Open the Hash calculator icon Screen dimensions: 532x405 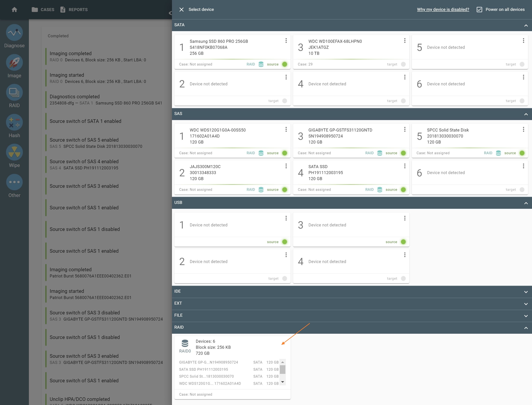pos(14,122)
